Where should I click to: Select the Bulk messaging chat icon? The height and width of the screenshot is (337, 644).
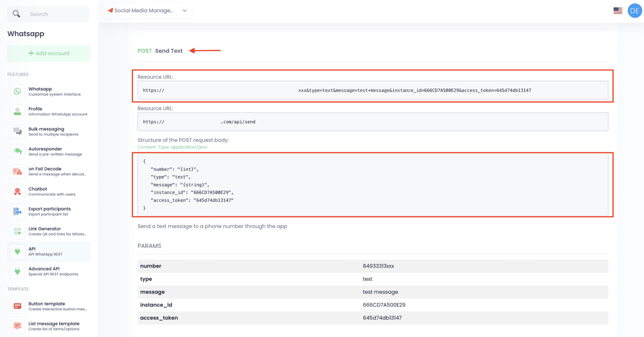point(17,131)
